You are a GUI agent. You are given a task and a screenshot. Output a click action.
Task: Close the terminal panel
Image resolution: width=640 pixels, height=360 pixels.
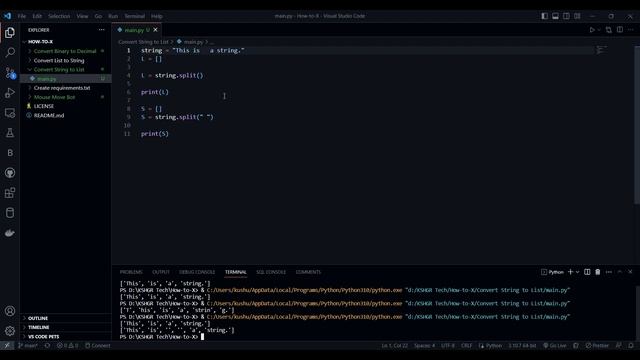[630, 272]
